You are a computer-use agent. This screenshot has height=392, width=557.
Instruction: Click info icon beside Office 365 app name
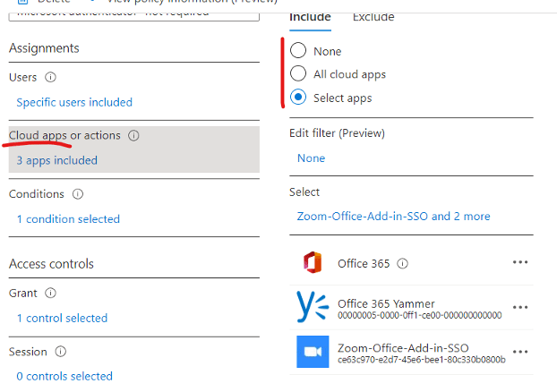[403, 264]
